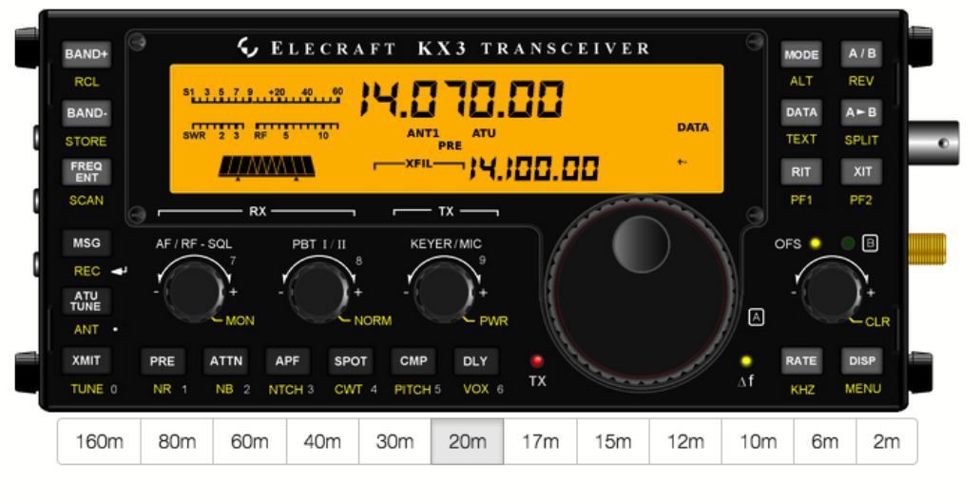980x502 pixels.
Task: Click the DATA mode button
Action: (801, 112)
